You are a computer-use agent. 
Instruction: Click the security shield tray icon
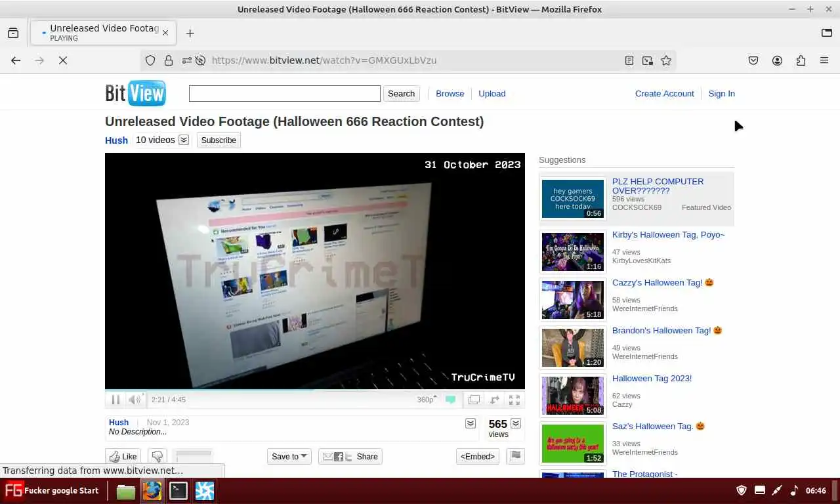[742, 490]
